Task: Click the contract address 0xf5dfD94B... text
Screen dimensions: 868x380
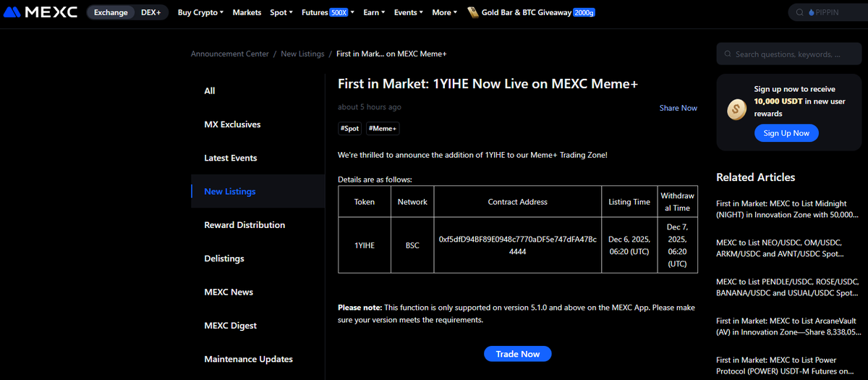Action: (518, 245)
